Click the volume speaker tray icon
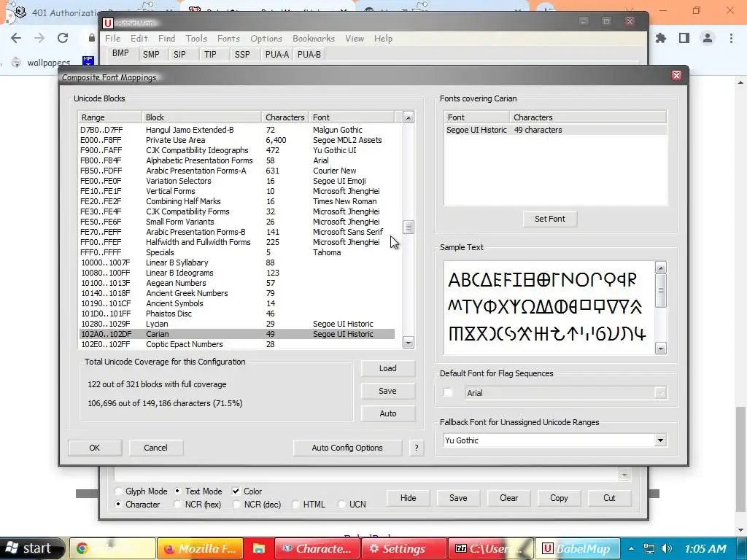747x560 pixels. point(667,548)
